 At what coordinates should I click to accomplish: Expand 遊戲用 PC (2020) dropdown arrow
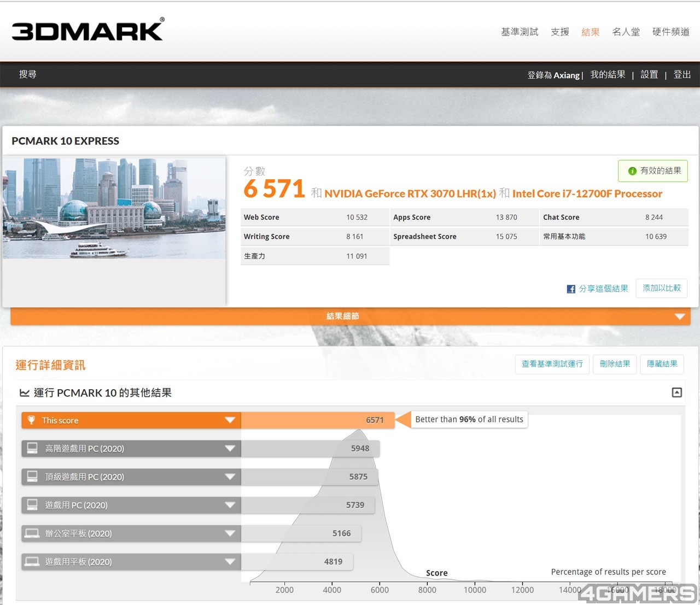point(230,506)
